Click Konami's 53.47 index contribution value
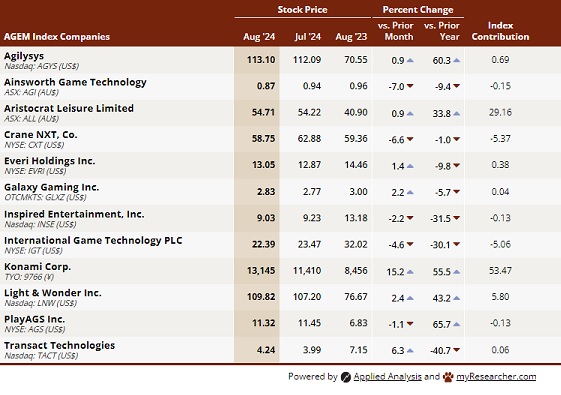 coord(500,271)
